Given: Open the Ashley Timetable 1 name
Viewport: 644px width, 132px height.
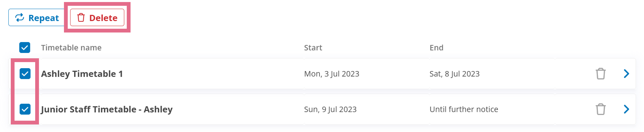Looking at the screenshot, I should click(x=82, y=74).
